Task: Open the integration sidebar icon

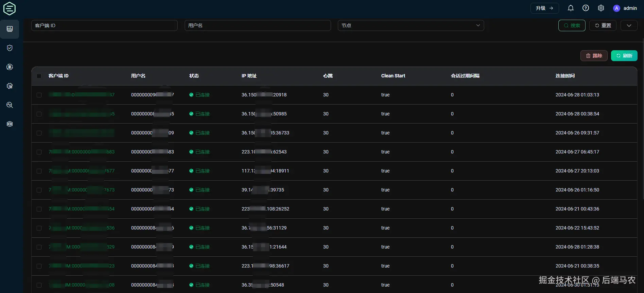Action: (x=10, y=67)
